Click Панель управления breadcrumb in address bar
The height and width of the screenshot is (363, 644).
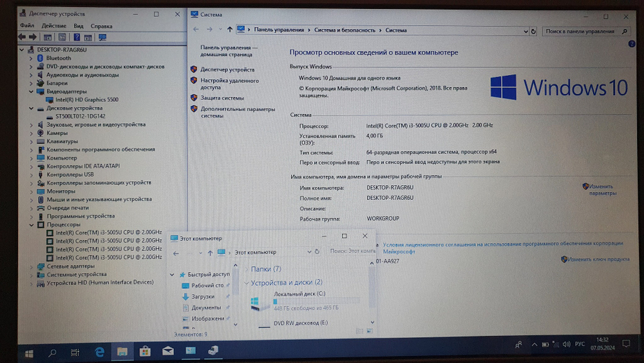[x=279, y=30]
